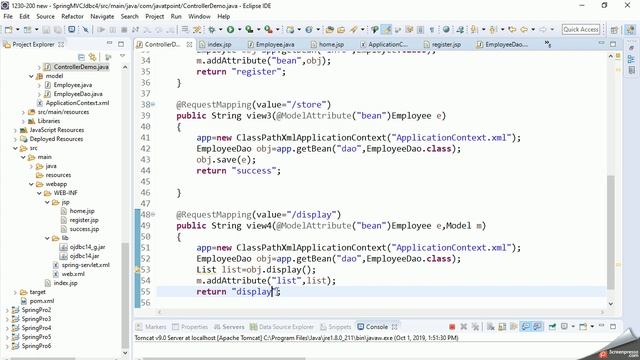640x360 pixels.
Task: Toggle Show Console on Standard Out
Action: [526, 327]
